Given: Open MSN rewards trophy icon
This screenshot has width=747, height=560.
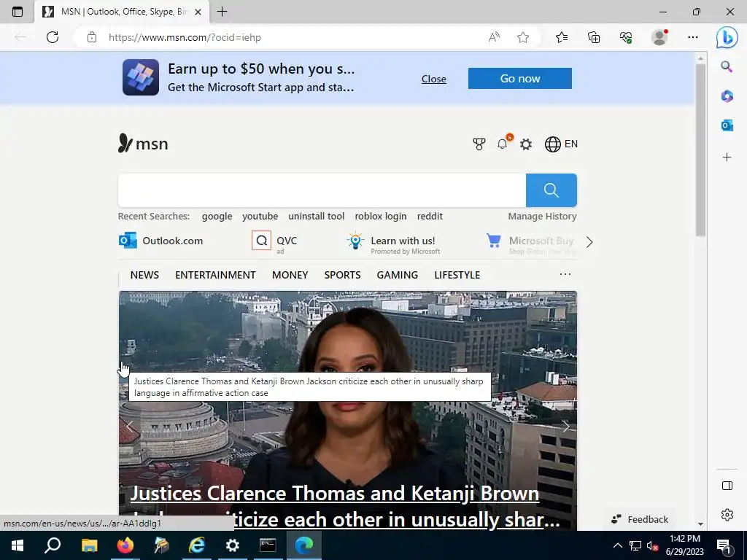Looking at the screenshot, I should pos(479,144).
